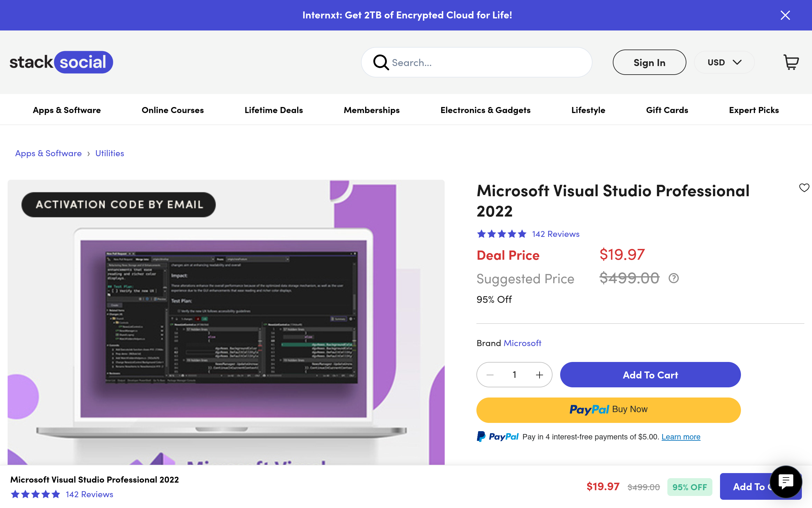Click the $19.97 deal price
The height and width of the screenshot is (508, 812).
pyautogui.click(x=622, y=254)
